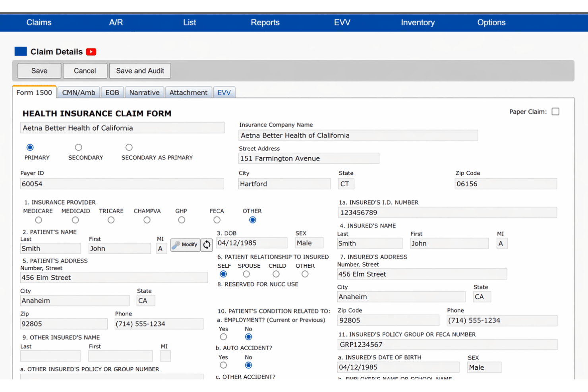This screenshot has height=392, width=588.
Task: Open the Options menu
Action: [491, 23]
